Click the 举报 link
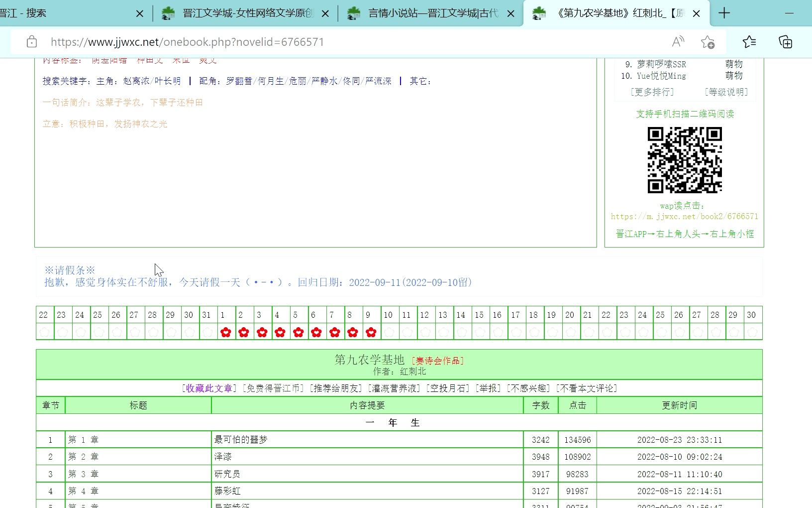This screenshot has width=812, height=508. tap(489, 388)
